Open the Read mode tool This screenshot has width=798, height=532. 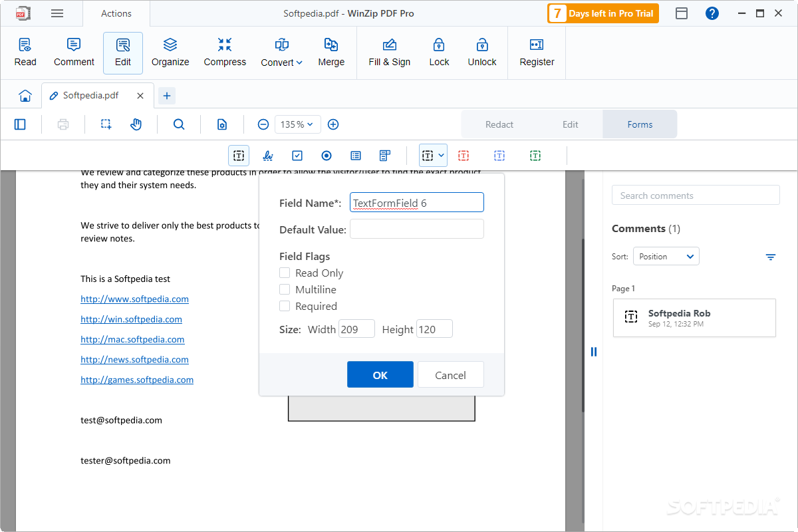[x=25, y=53]
